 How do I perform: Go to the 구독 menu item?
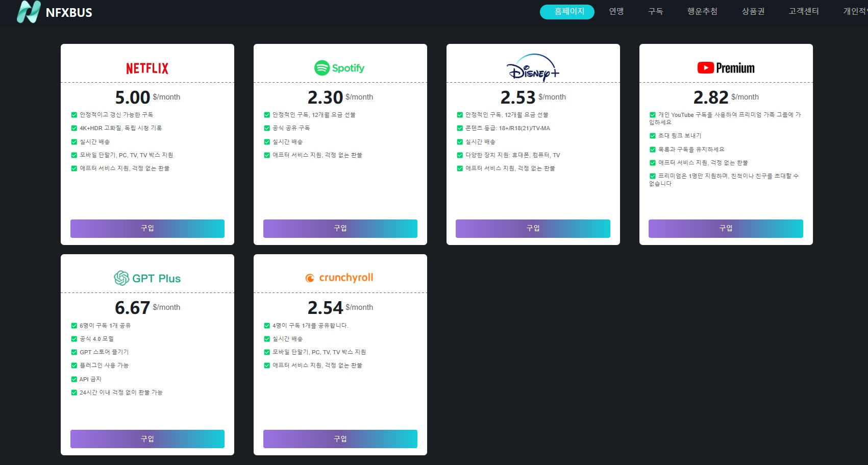coord(656,11)
